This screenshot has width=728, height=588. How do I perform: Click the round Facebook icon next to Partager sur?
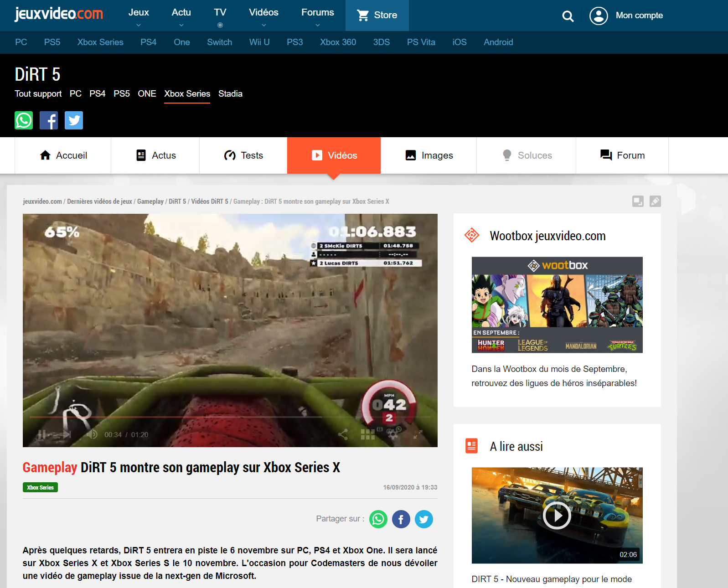401,519
